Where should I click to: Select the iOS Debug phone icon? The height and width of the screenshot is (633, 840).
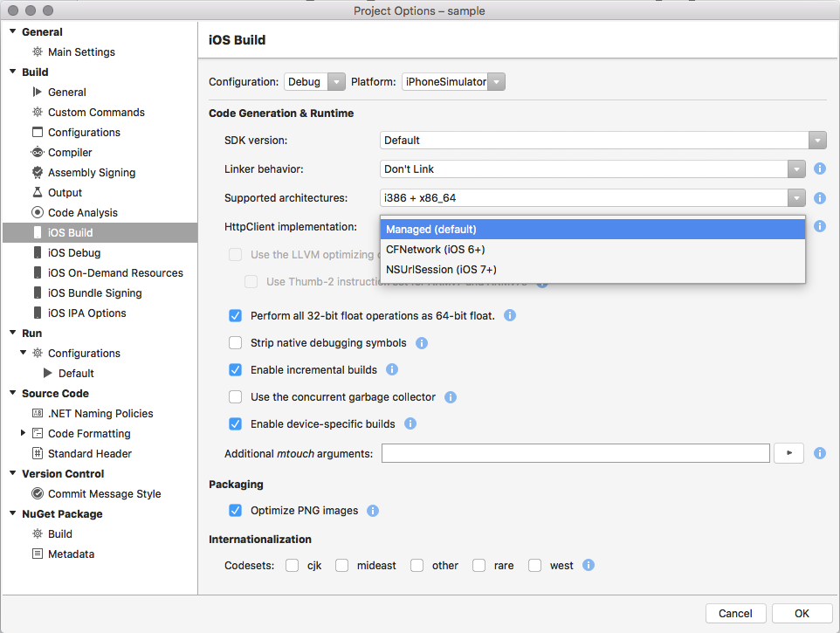pos(38,253)
